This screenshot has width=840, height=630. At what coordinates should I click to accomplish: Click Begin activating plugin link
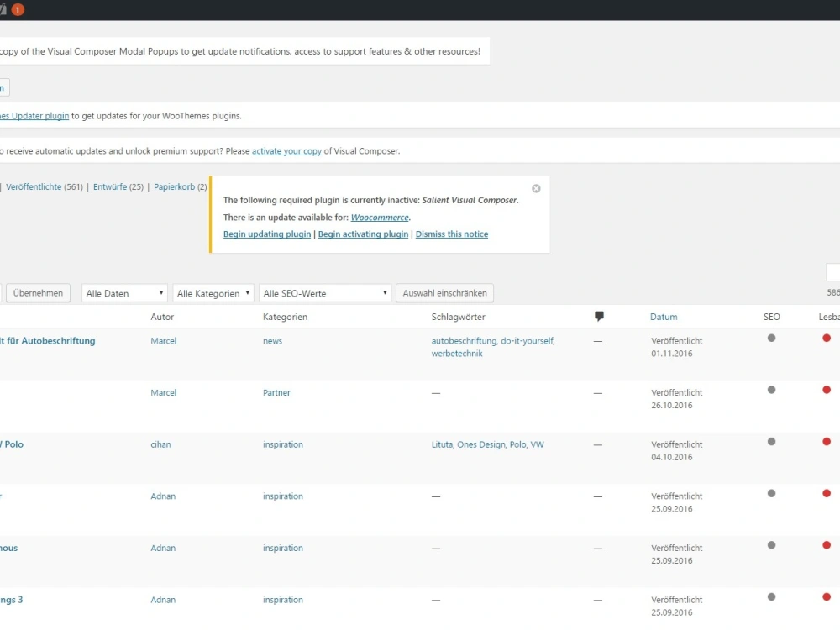tap(363, 234)
